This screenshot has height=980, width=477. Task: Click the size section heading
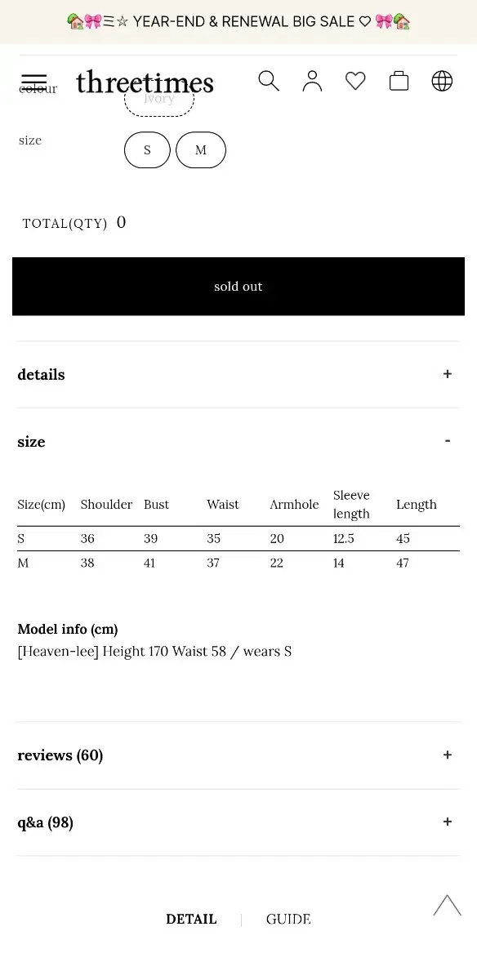coord(31,442)
